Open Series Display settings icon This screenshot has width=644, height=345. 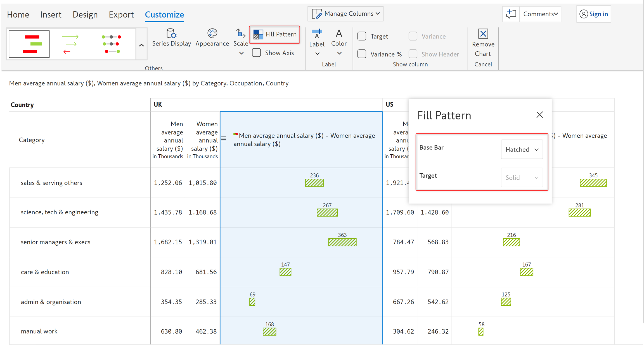(171, 34)
